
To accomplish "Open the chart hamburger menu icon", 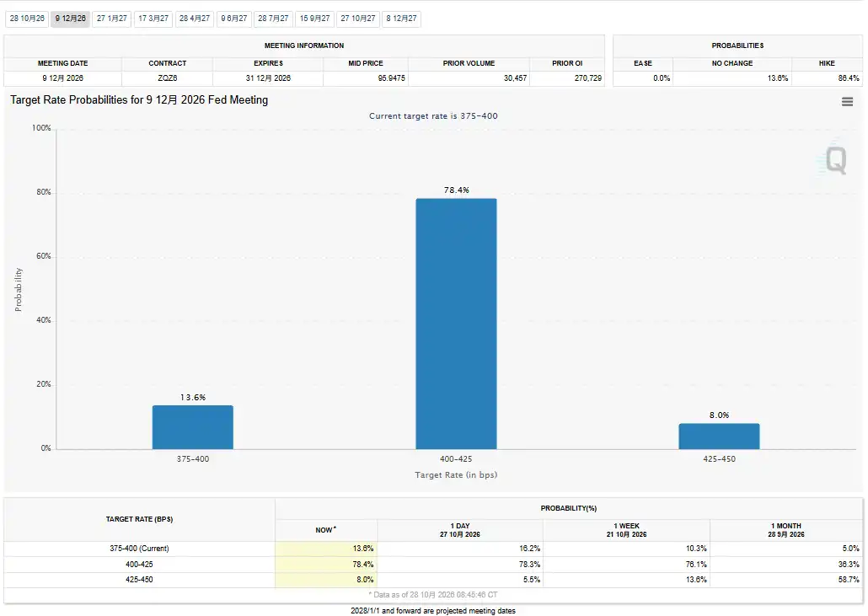I will tap(847, 102).
